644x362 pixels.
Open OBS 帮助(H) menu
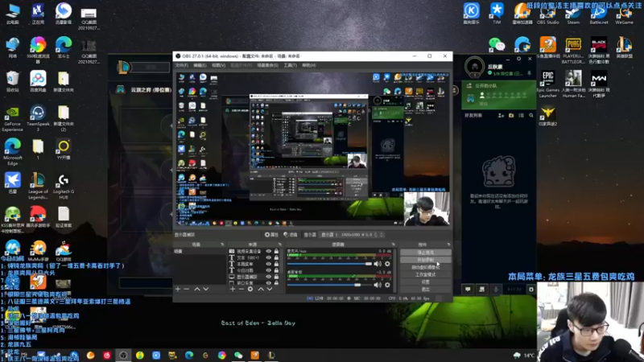click(x=309, y=65)
